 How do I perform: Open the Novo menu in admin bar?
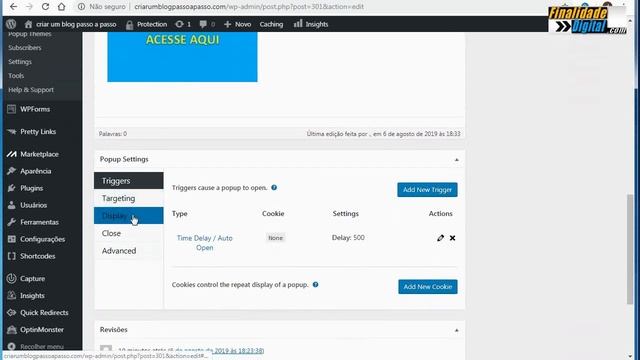tap(237, 24)
